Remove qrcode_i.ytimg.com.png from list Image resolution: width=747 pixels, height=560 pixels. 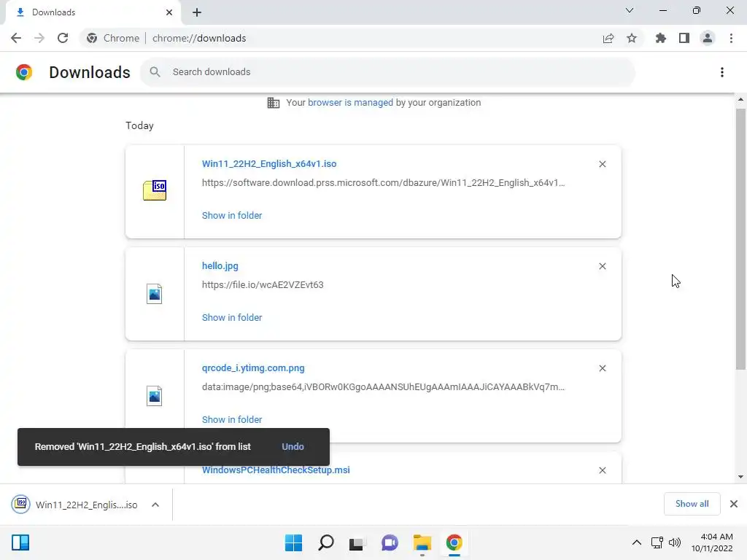tap(602, 368)
